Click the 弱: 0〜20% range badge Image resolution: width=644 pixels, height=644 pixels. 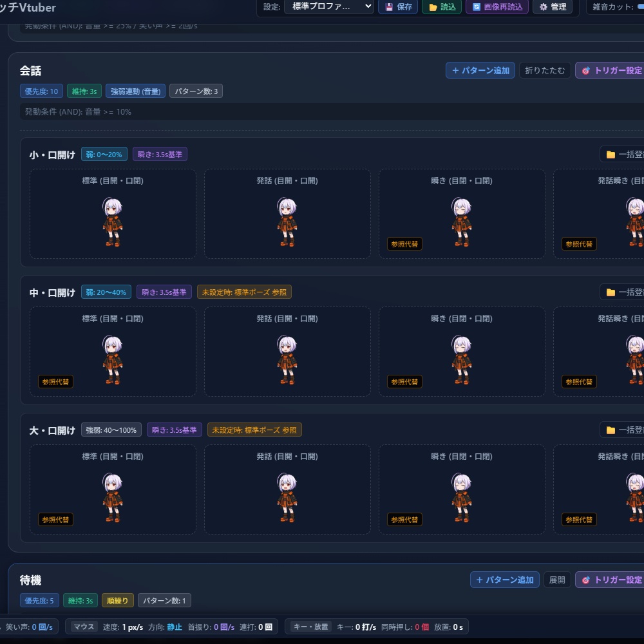pyautogui.click(x=104, y=155)
